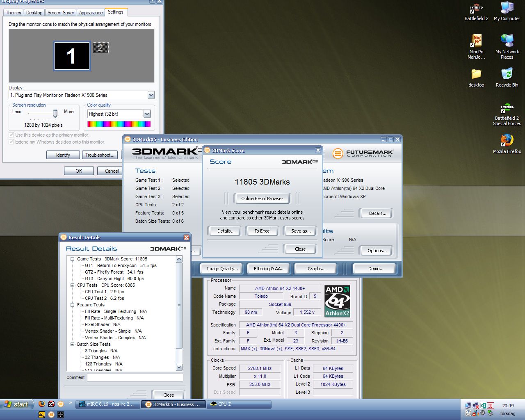Toggle 'Extend my Windows desktop onto this monitor'

[11, 142]
